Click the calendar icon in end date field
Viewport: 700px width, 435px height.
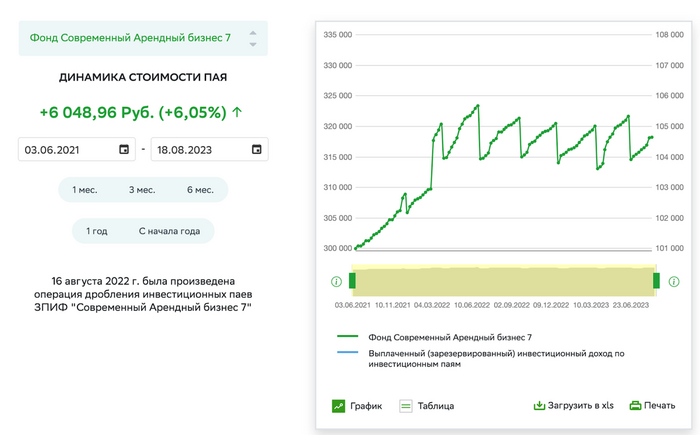tap(256, 149)
